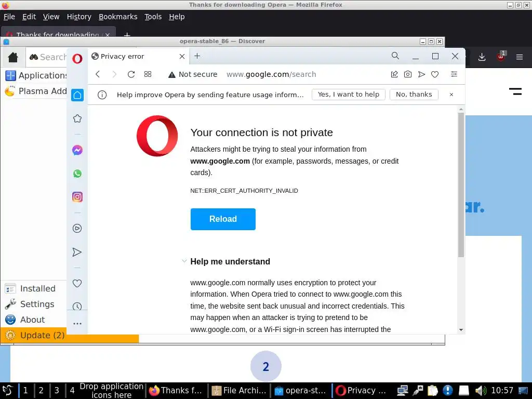532x399 pixels.
Task: Open Opera Speed Dial home sidebar icon
Action: [77, 95]
